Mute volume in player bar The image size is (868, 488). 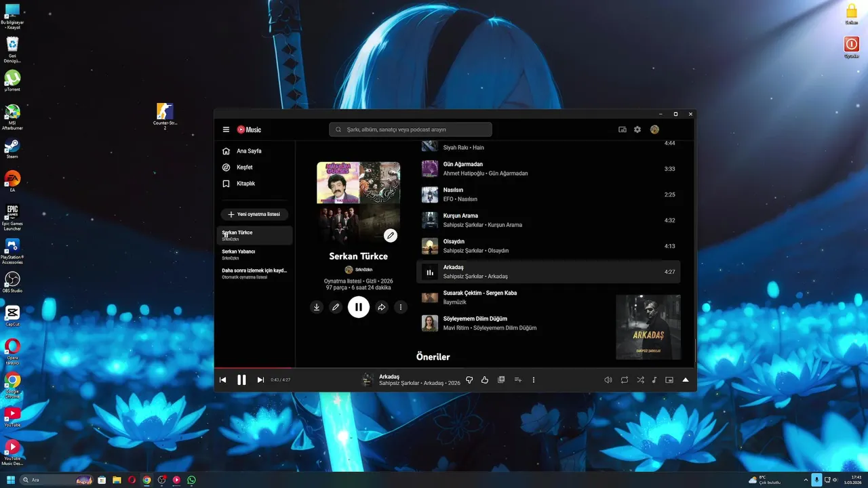click(608, 380)
